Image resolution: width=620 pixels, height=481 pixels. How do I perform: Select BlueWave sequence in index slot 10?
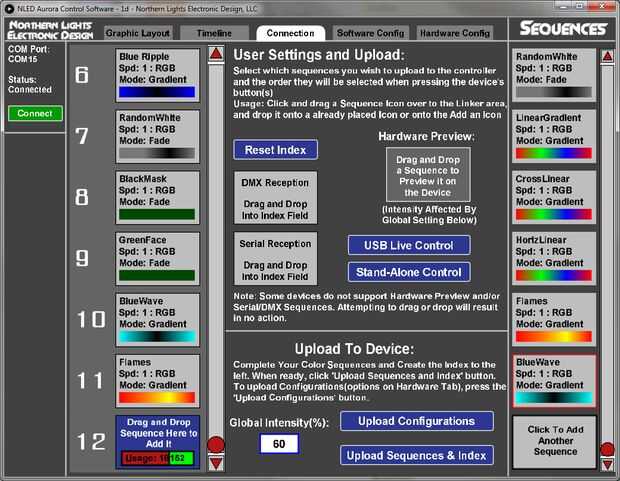(x=157, y=320)
